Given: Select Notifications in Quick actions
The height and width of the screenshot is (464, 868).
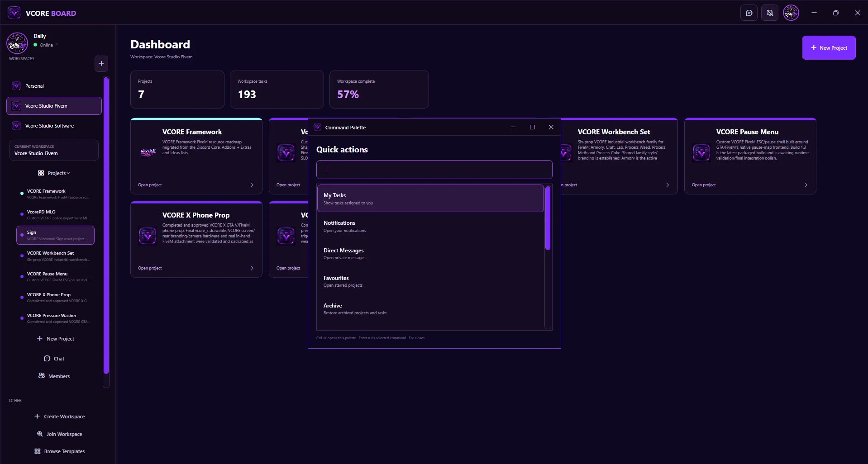Looking at the screenshot, I should (x=430, y=226).
